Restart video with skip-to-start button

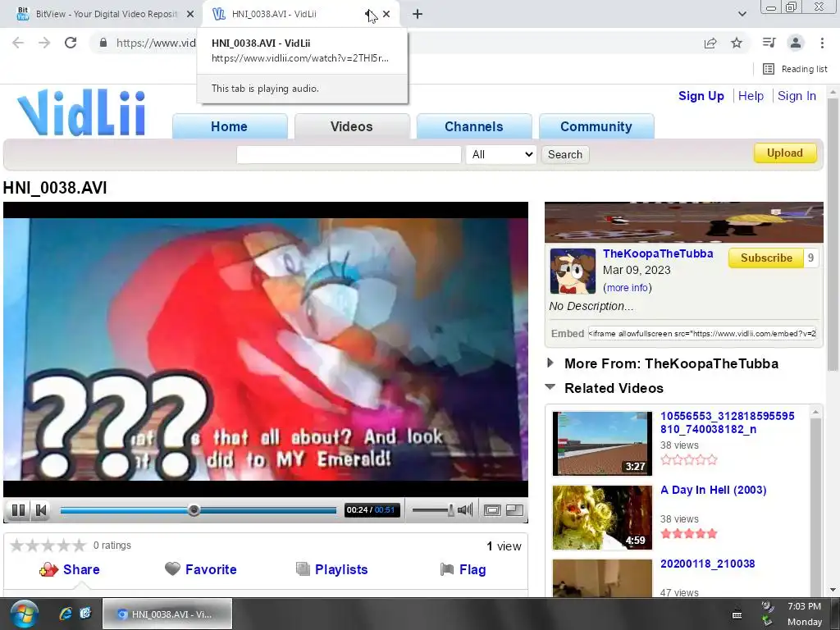(41, 510)
